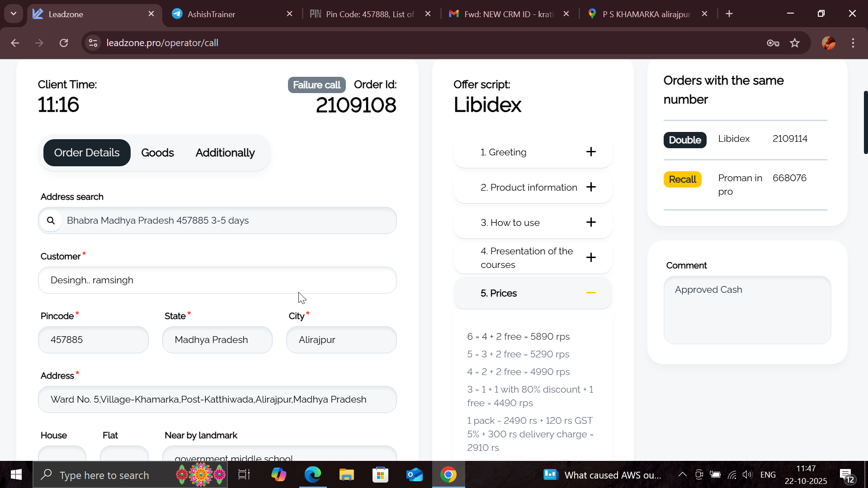Image resolution: width=868 pixels, height=488 pixels.
Task: Open a new browser tab
Action: pyautogui.click(x=729, y=14)
